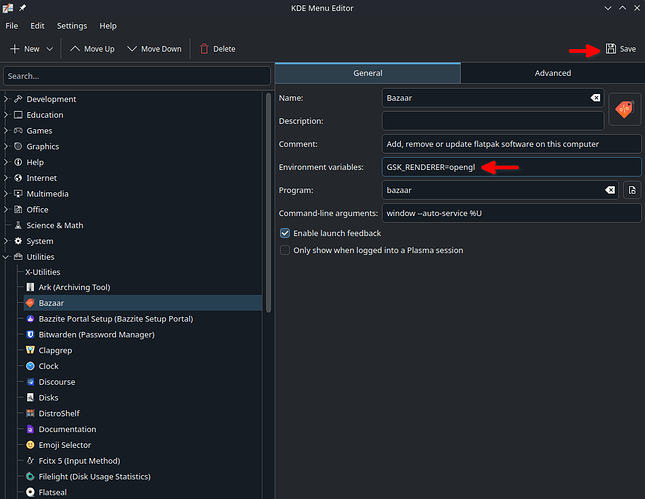This screenshot has height=499, width=645.
Task: Click the Internet globe icon
Action: tap(18, 178)
